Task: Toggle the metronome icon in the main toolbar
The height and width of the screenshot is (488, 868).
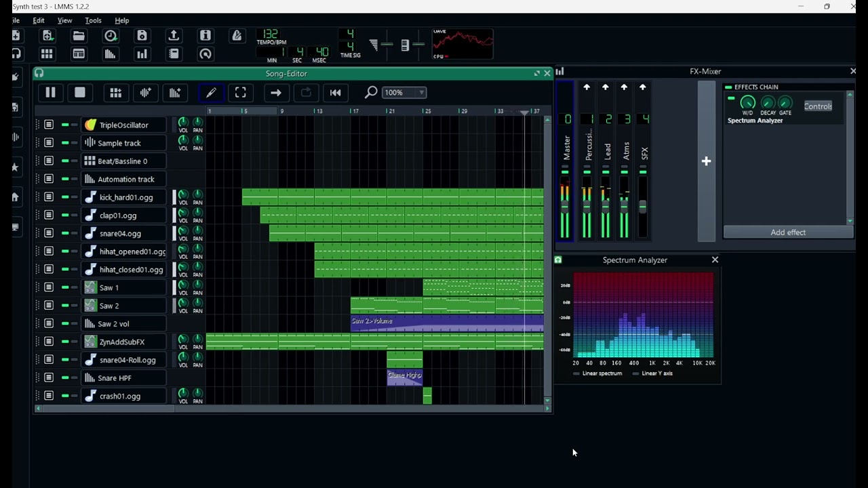Action: click(x=237, y=36)
